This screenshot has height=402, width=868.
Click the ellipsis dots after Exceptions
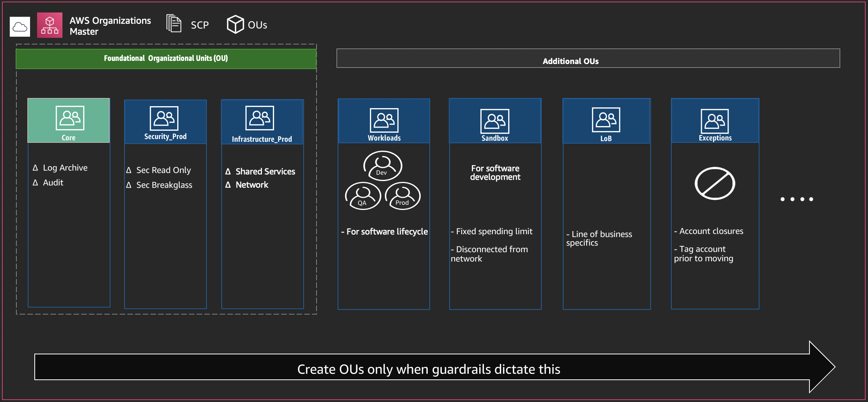pyautogui.click(x=797, y=199)
